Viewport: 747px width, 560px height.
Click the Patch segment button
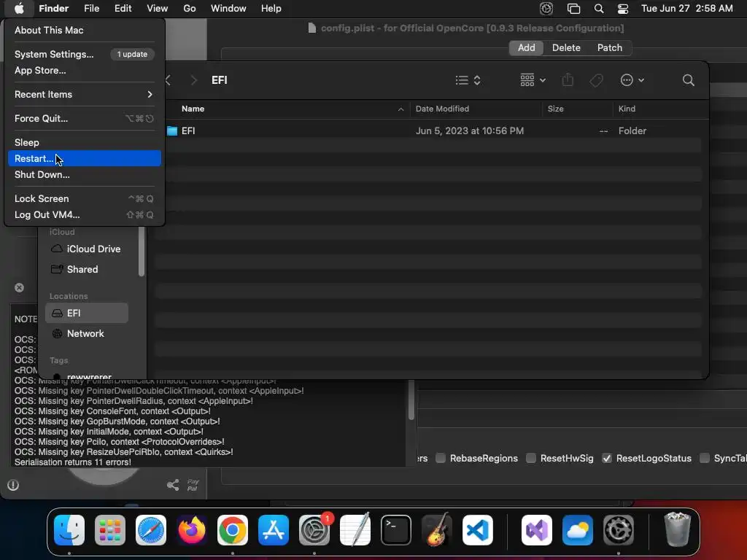pyautogui.click(x=609, y=47)
